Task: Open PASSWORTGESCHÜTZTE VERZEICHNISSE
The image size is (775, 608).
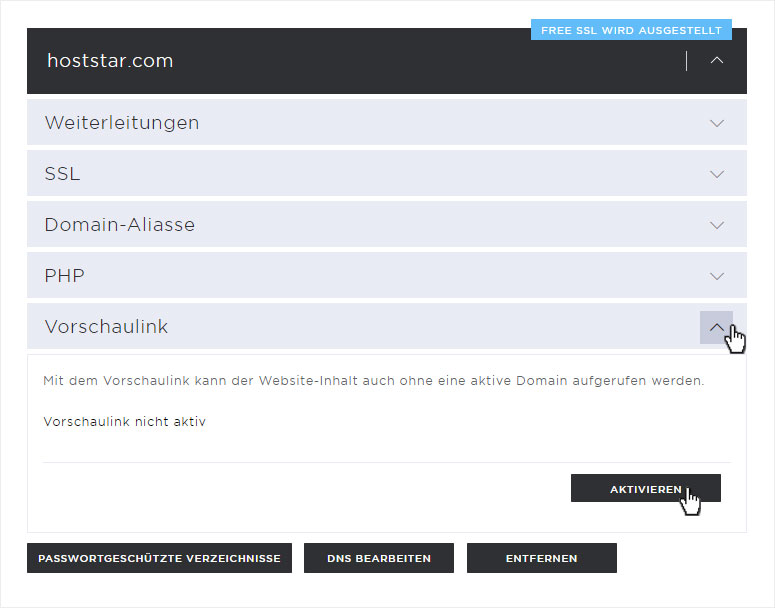Action: [159, 558]
